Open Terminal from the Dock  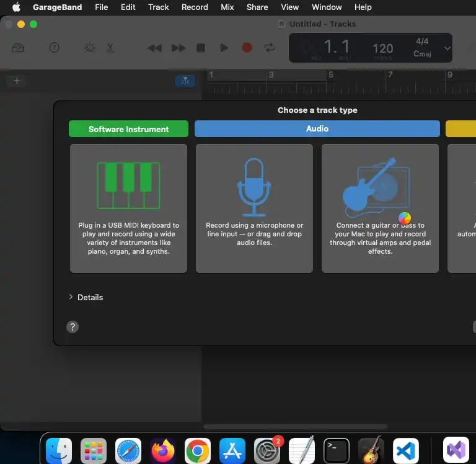tap(337, 451)
